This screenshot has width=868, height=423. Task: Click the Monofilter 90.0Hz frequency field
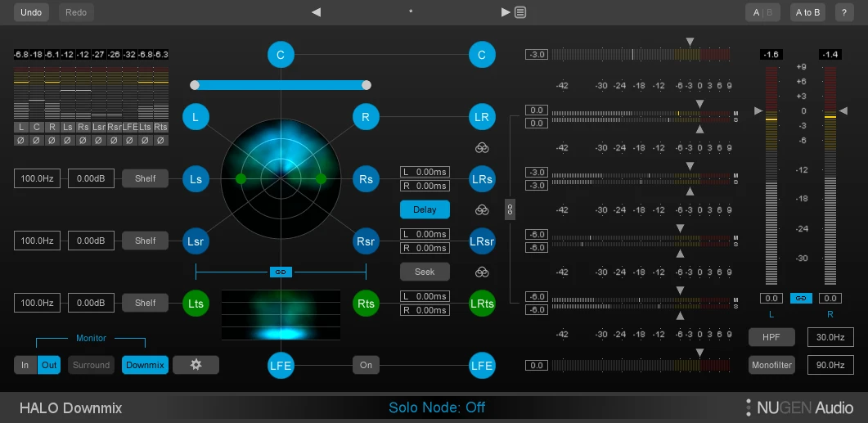(x=830, y=365)
